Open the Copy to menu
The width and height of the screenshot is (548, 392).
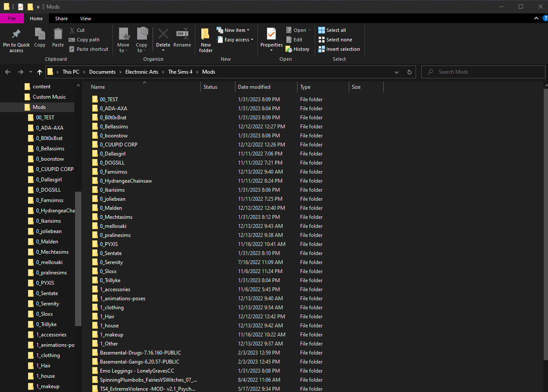pos(141,40)
